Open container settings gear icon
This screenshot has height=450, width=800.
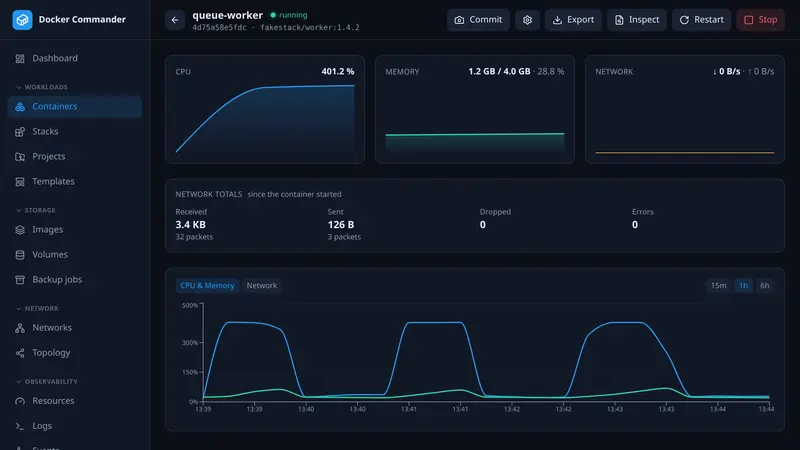(527, 20)
